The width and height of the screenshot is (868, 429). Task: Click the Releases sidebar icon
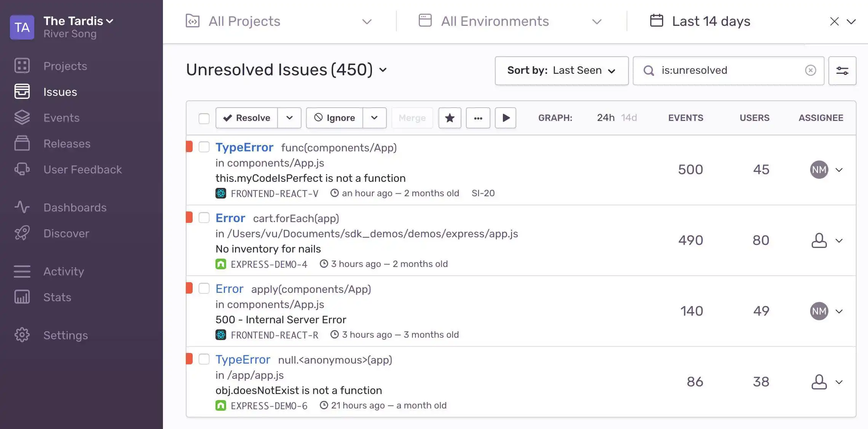point(22,143)
